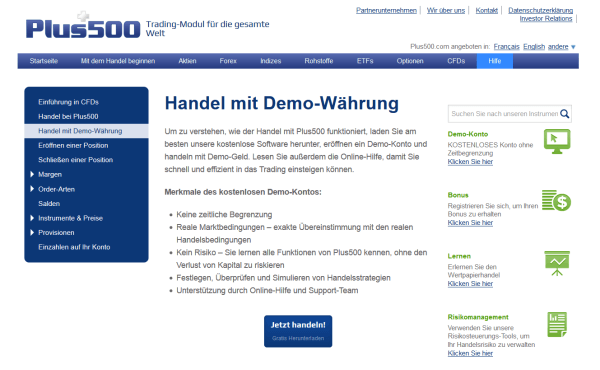Click 'Klicken Sie hier' under Lernen
This screenshot has height=370, width=600.
470,284
